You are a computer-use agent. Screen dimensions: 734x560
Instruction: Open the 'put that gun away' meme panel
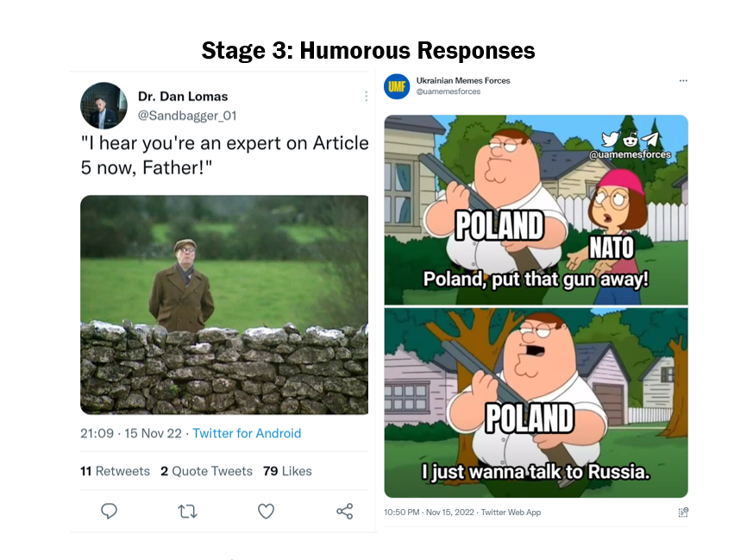click(536, 210)
